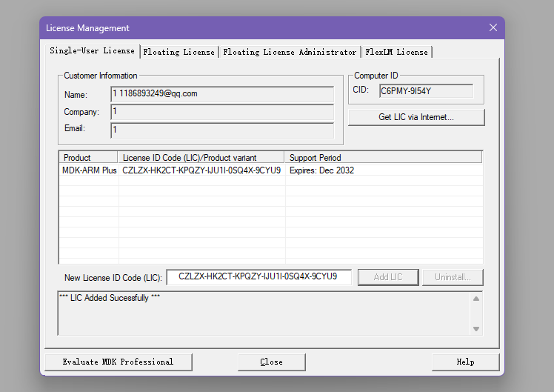The image size is (554, 392).
Task: Click the Support Period column header
Action: (x=384, y=157)
